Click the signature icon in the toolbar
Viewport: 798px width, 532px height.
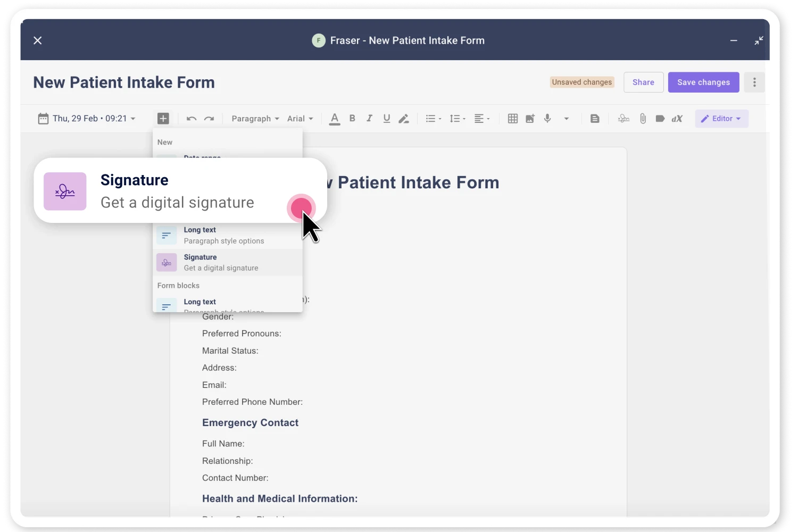[623, 118]
